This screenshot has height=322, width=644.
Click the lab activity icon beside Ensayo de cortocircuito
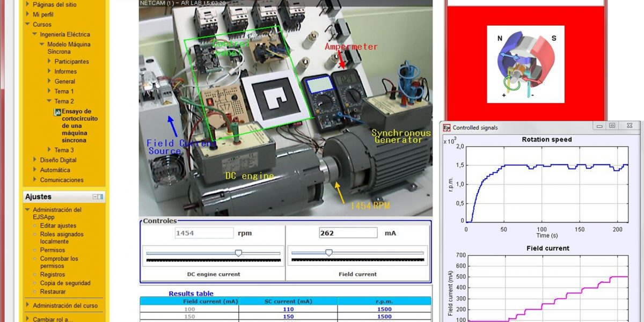coord(57,112)
